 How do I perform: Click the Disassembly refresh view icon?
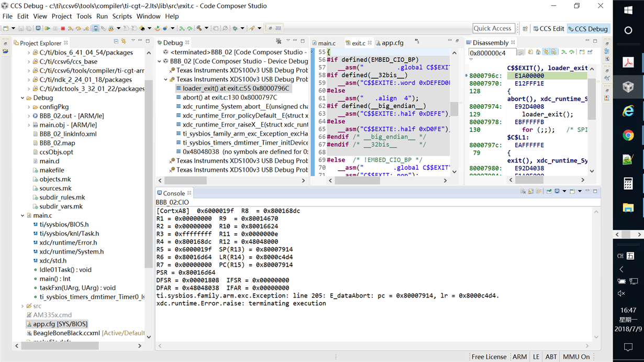(530, 52)
